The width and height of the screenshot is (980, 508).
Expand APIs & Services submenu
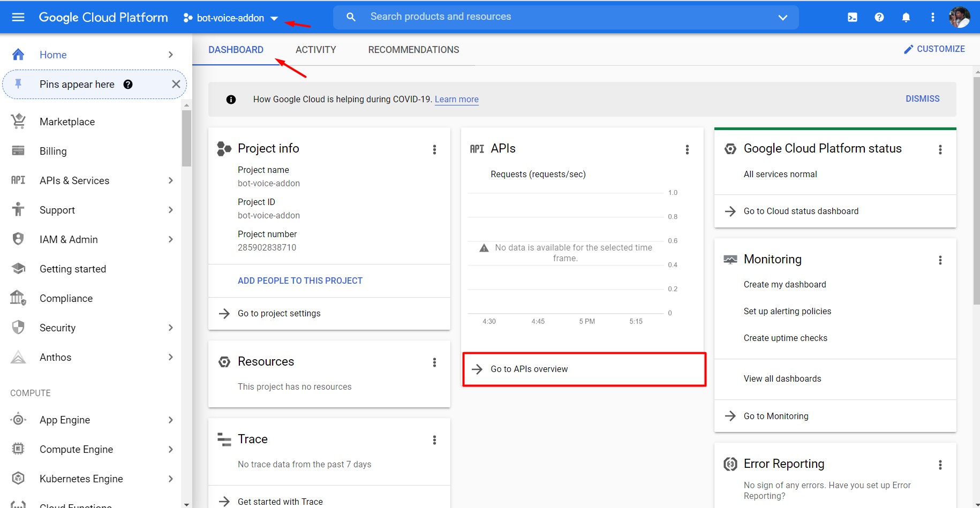171,180
